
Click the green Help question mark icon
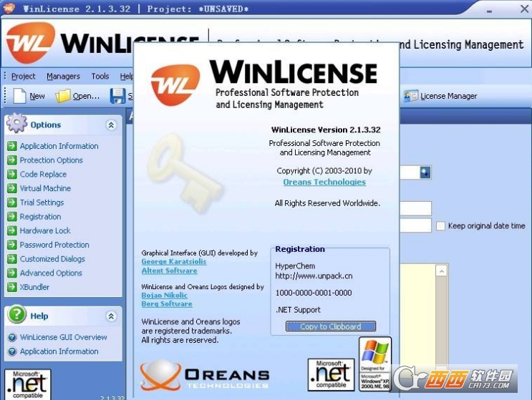click(17, 314)
